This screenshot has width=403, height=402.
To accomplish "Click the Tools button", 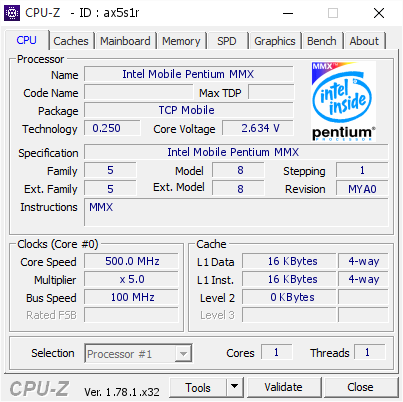I will pyautogui.click(x=198, y=387).
